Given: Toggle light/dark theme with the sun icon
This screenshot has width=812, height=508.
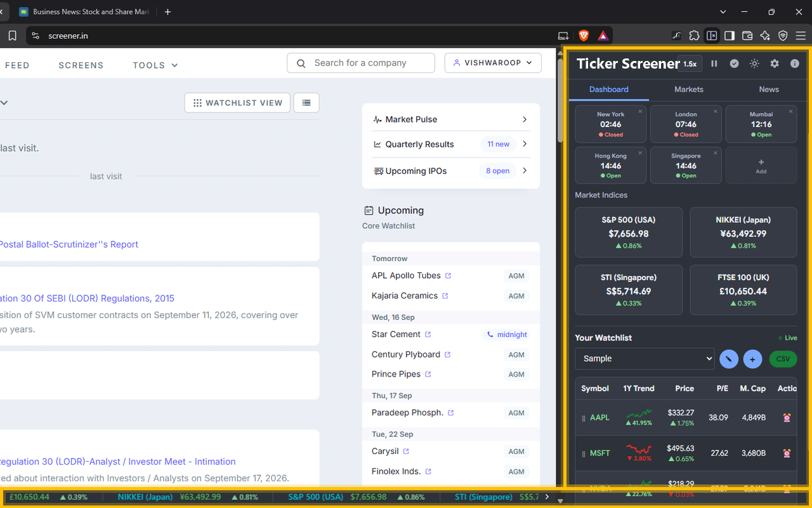Looking at the screenshot, I should [x=754, y=63].
